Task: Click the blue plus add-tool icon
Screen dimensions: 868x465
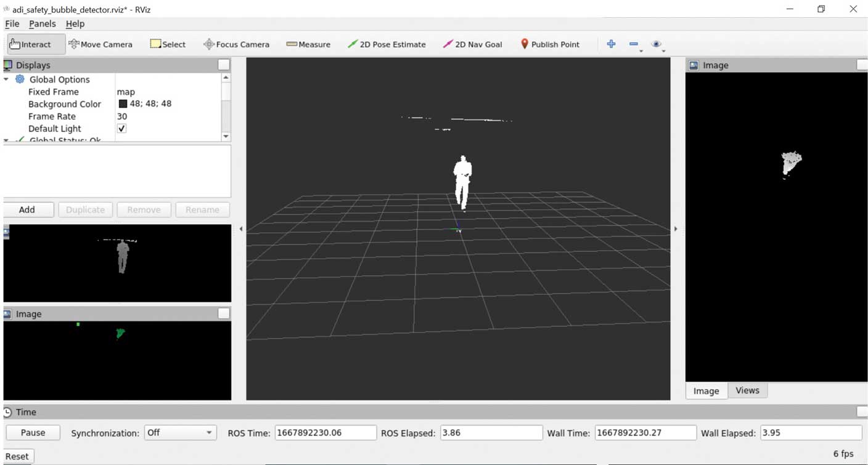Action: click(x=611, y=44)
